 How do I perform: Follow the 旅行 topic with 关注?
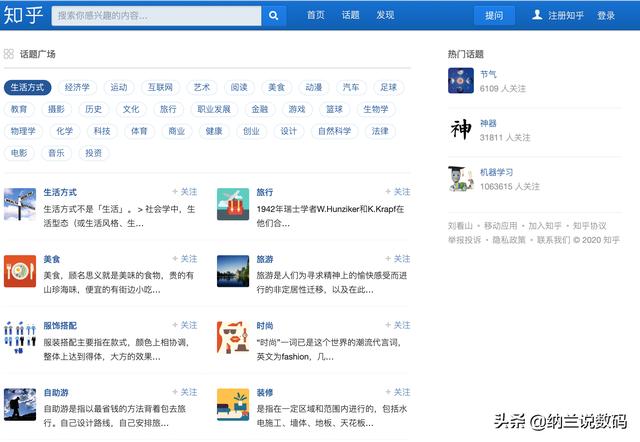398,192
